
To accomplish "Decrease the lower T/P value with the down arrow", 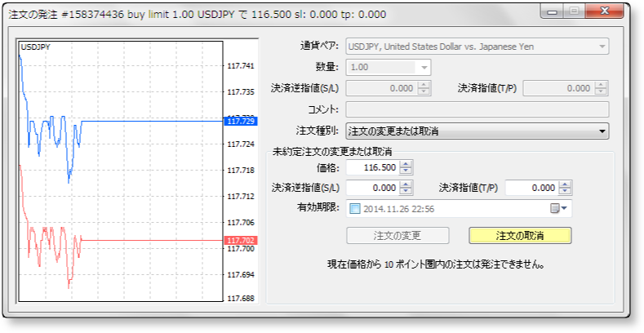I will (x=565, y=191).
